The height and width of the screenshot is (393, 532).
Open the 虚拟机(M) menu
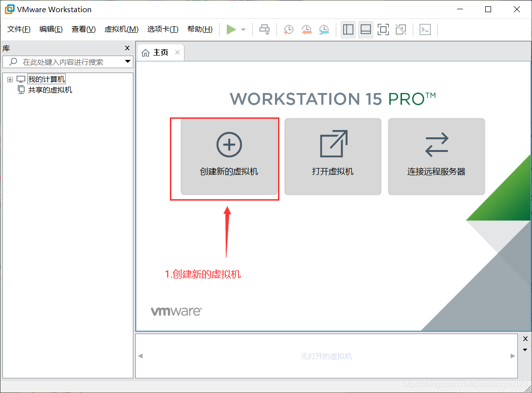pyautogui.click(x=122, y=29)
